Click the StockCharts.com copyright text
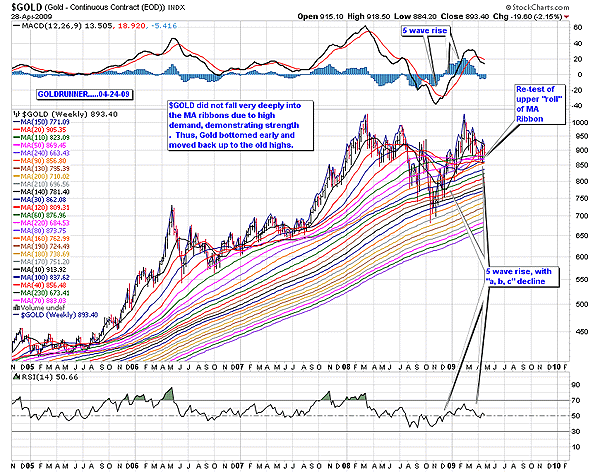 click(x=537, y=7)
